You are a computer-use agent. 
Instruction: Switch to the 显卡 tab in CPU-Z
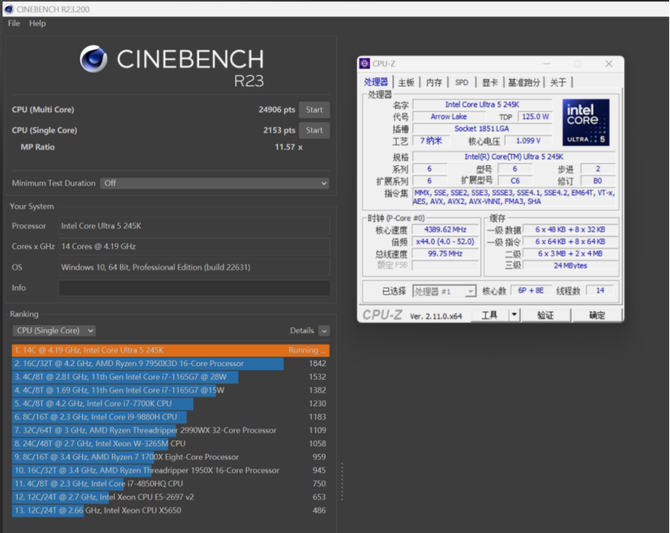490,82
